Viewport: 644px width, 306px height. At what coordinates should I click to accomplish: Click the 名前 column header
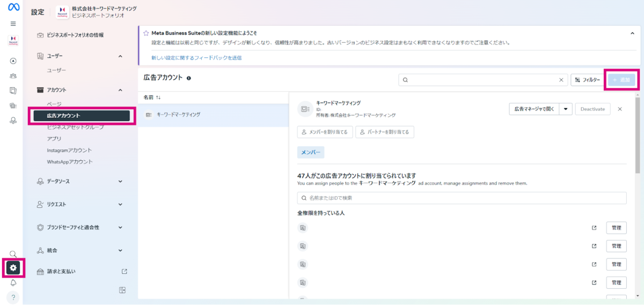point(149,98)
